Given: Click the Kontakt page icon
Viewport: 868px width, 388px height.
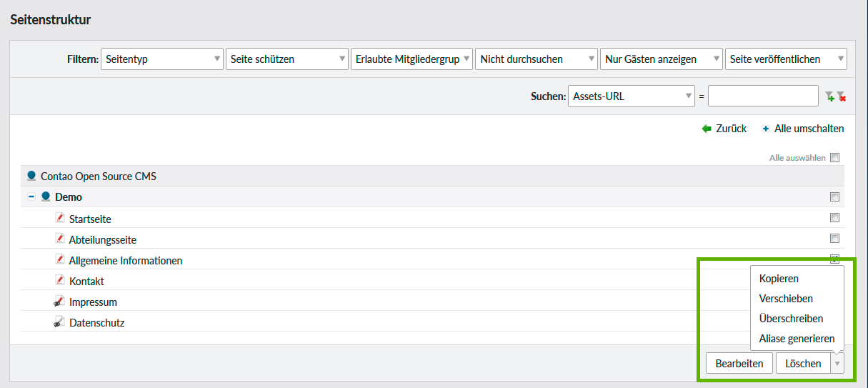Looking at the screenshot, I should (60, 281).
